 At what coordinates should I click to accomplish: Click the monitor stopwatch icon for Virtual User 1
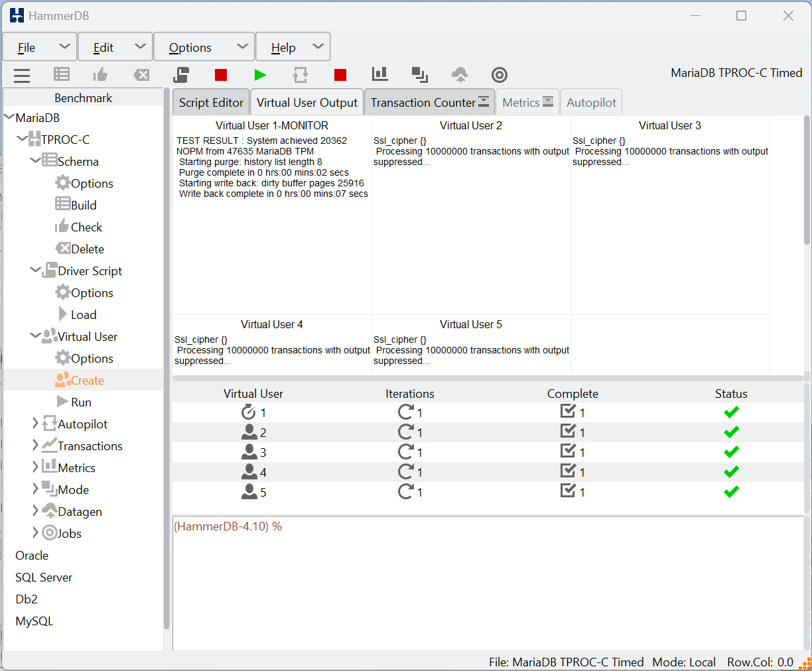(249, 412)
